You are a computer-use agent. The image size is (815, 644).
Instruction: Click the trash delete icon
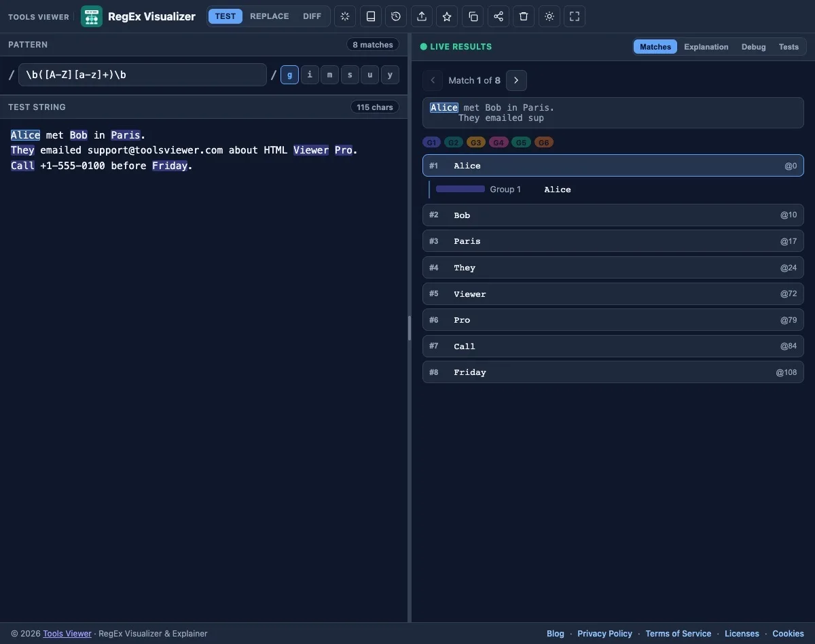pos(524,16)
